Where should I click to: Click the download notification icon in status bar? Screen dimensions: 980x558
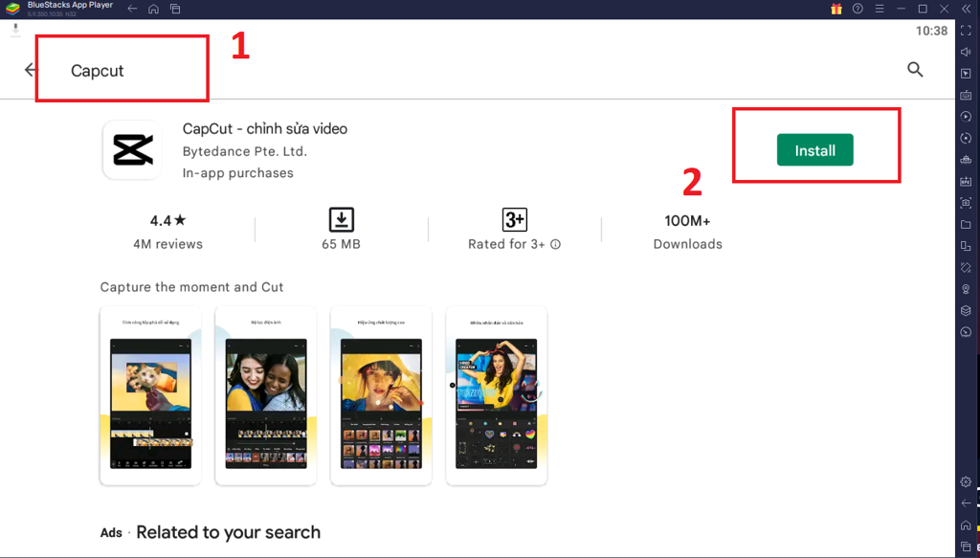pyautogui.click(x=15, y=30)
